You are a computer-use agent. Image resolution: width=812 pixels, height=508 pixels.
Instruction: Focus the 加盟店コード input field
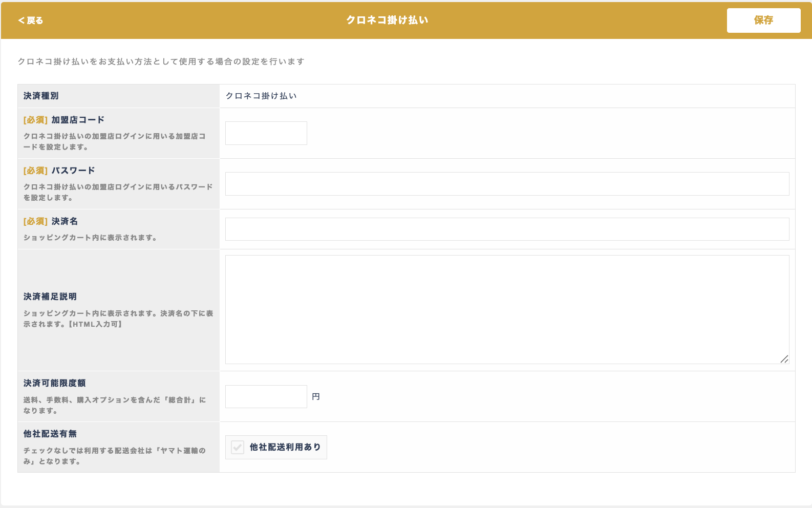266,133
